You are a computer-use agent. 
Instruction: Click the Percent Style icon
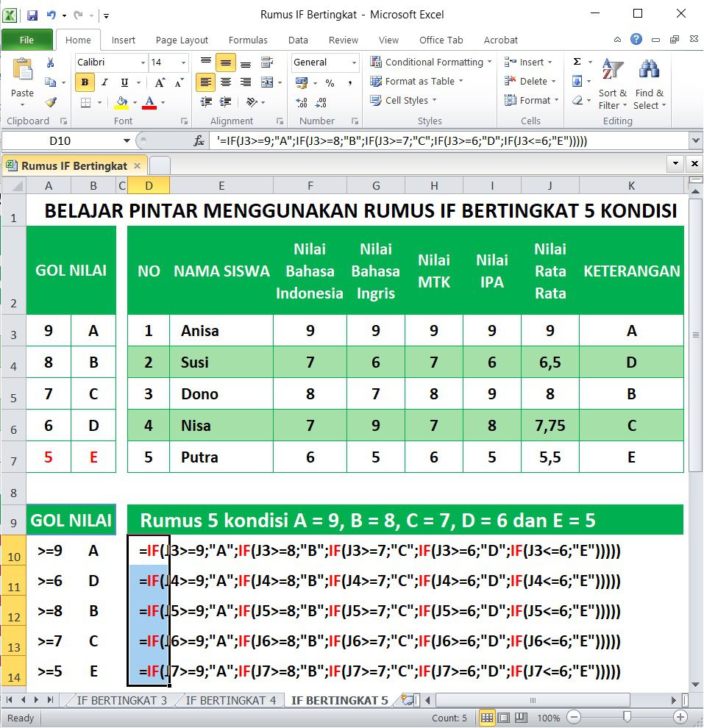(330, 82)
